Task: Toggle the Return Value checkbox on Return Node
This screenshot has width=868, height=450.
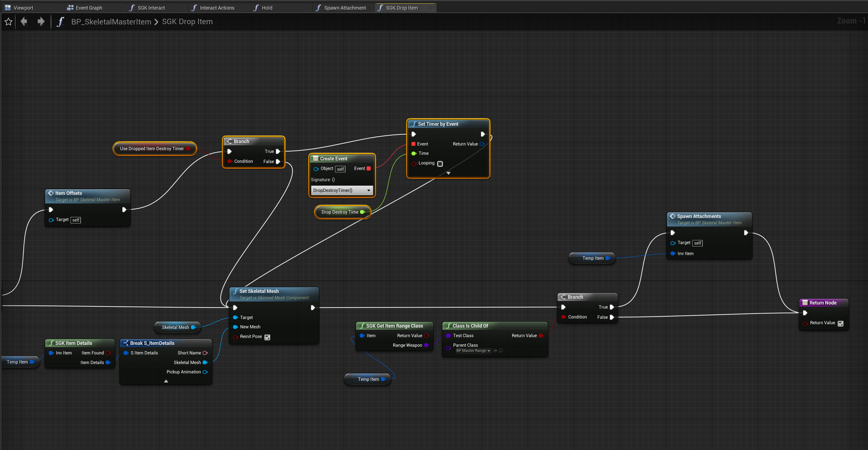Action: coord(840,323)
